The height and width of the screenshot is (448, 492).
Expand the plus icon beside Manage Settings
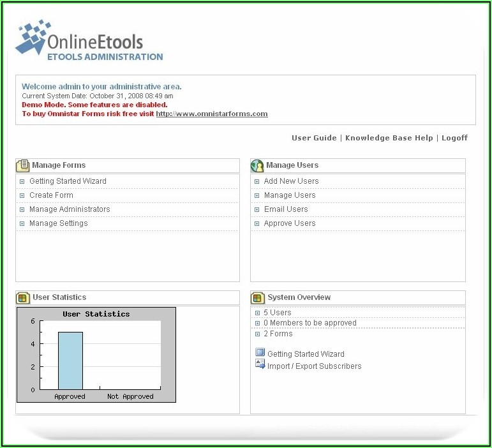coord(22,224)
